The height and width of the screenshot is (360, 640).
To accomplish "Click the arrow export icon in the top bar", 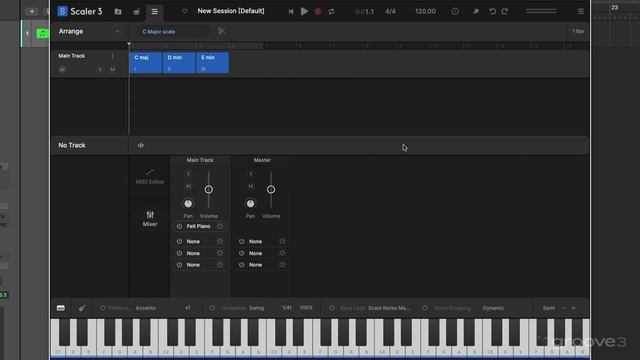I will tap(476, 11).
